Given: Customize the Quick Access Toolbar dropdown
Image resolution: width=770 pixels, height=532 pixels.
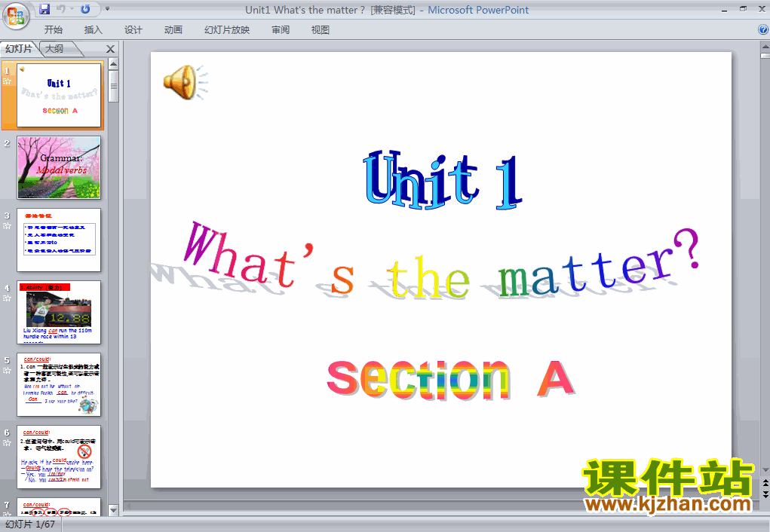Looking at the screenshot, I should click(107, 9).
